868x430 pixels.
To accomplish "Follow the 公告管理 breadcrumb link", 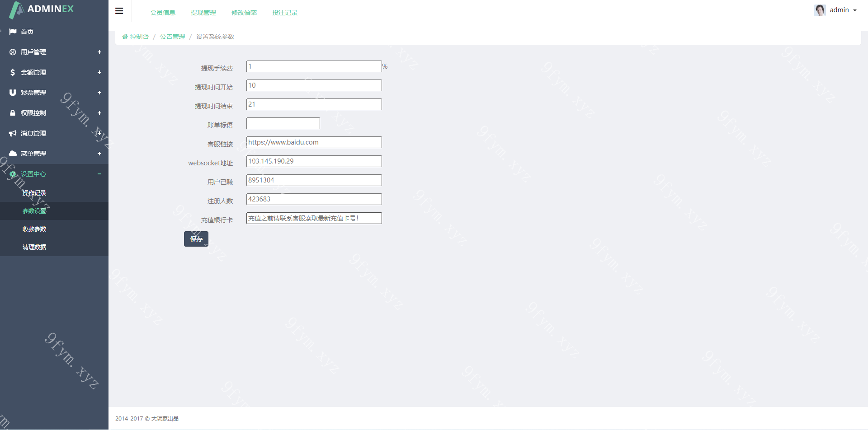I will pyautogui.click(x=172, y=37).
